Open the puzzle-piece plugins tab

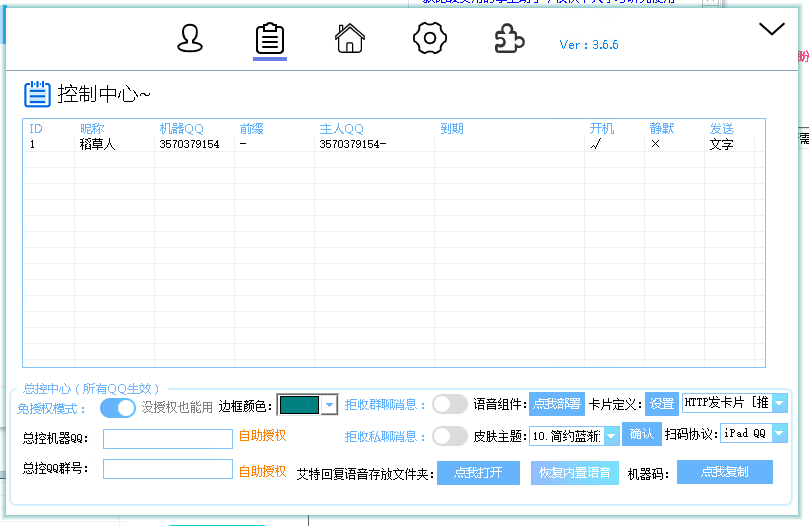tap(509, 39)
